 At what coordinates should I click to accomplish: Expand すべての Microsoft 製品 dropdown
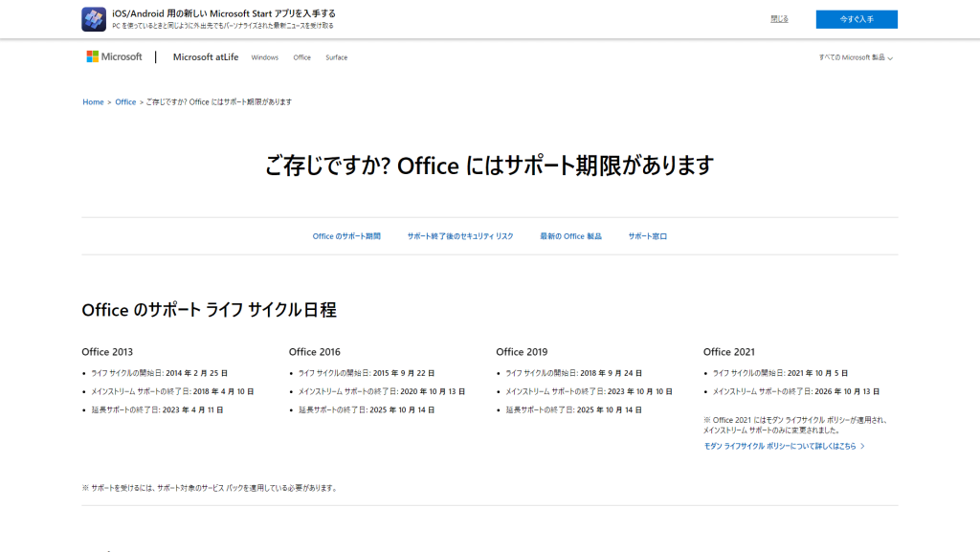tap(856, 57)
